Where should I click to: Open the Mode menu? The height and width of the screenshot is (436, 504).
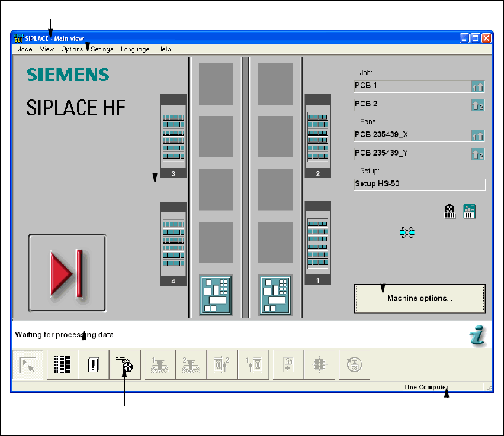click(x=24, y=49)
